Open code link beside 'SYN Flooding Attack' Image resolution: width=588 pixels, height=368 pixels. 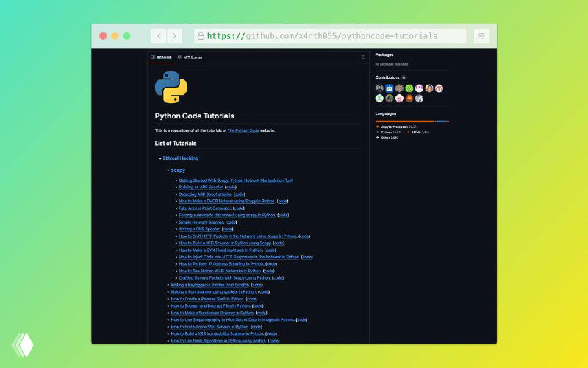pyautogui.click(x=270, y=250)
